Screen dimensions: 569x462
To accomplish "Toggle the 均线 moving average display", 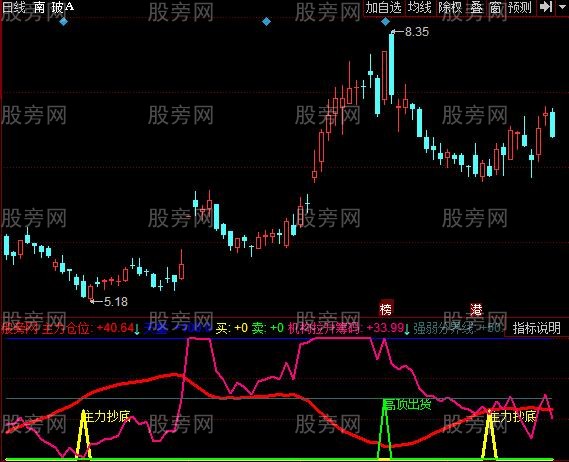I will click(419, 8).
